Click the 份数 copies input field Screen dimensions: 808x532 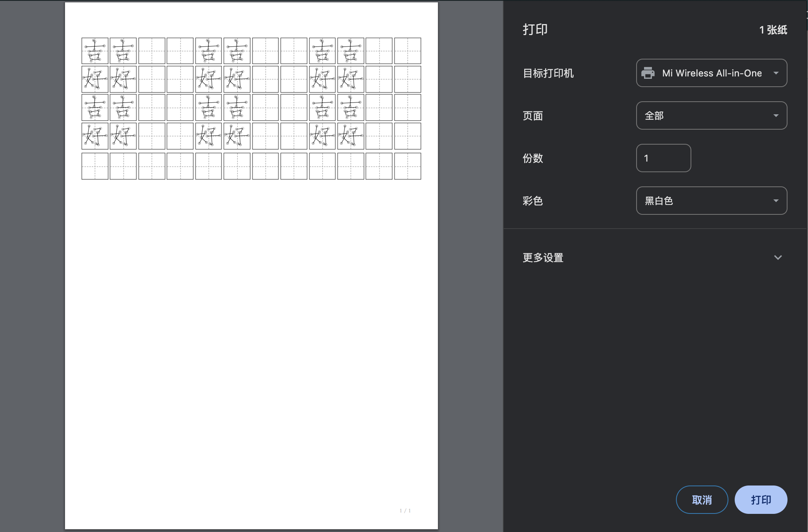[663, 158]
